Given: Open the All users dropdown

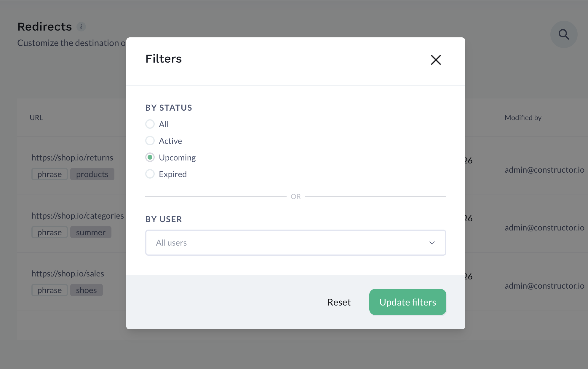Looking at the screenshot, I should [295, 243].
